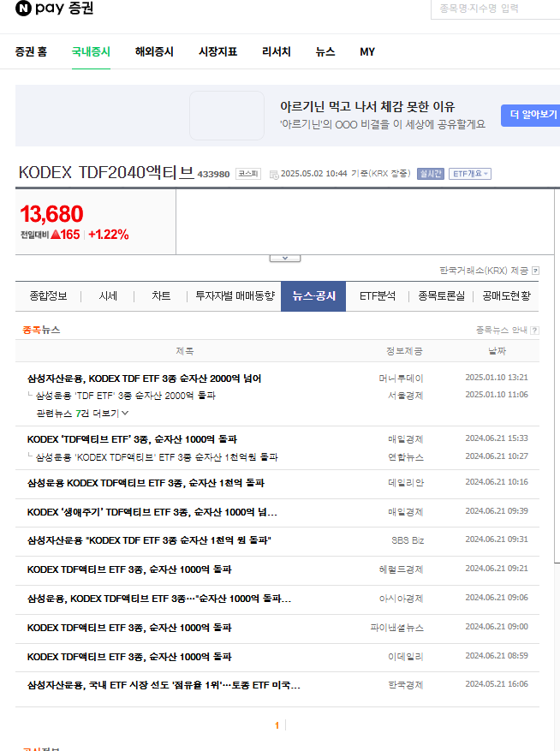Switch to the 공매도현황 tab
Image resolution: width=560 pixels, height=751 pixels.
[506, 296]
